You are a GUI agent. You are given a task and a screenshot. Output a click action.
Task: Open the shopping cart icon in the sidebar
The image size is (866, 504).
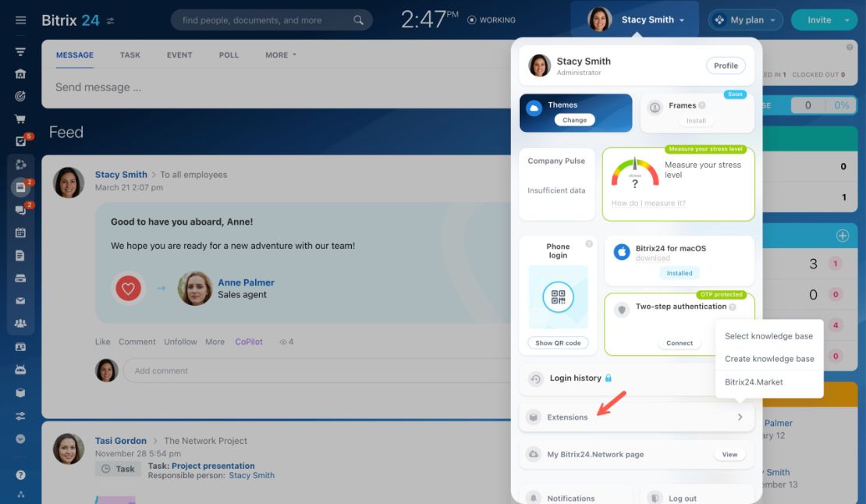click(20, 119)
